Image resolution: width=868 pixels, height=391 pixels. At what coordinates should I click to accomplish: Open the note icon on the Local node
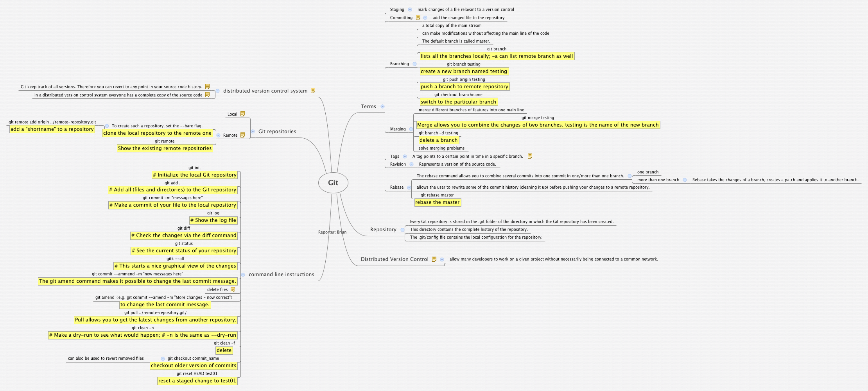(242, 114)
